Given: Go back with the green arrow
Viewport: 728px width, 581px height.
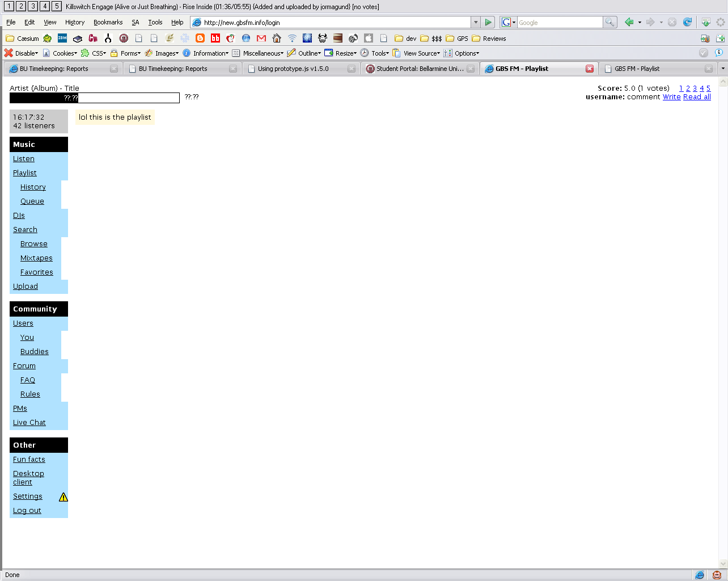Looking at the screenshot, I should 629,22.
